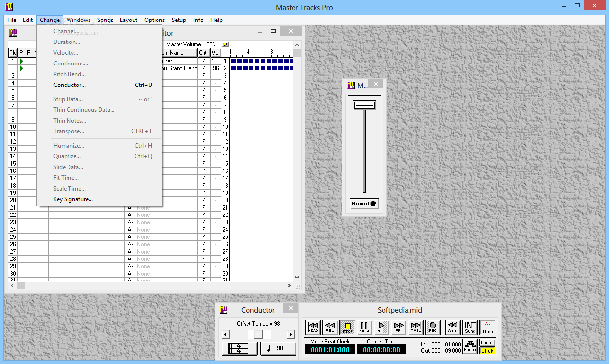Click the yellow play-range icon beside Master Volume

click(226, 44)
